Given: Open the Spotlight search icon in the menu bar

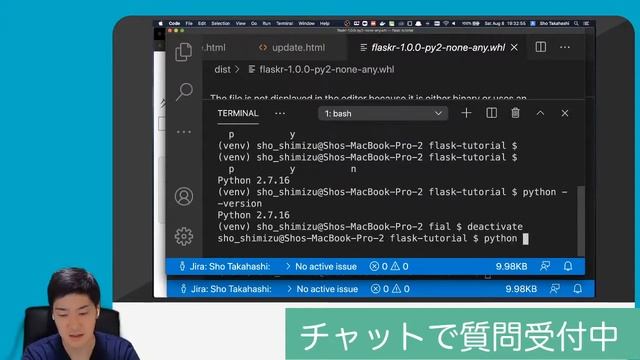Looking at the screenshot, I should [576, 24].
